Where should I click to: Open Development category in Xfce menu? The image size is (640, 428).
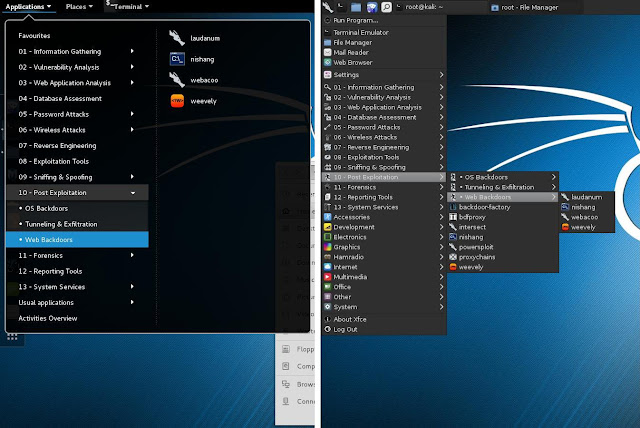click(384, 227)
